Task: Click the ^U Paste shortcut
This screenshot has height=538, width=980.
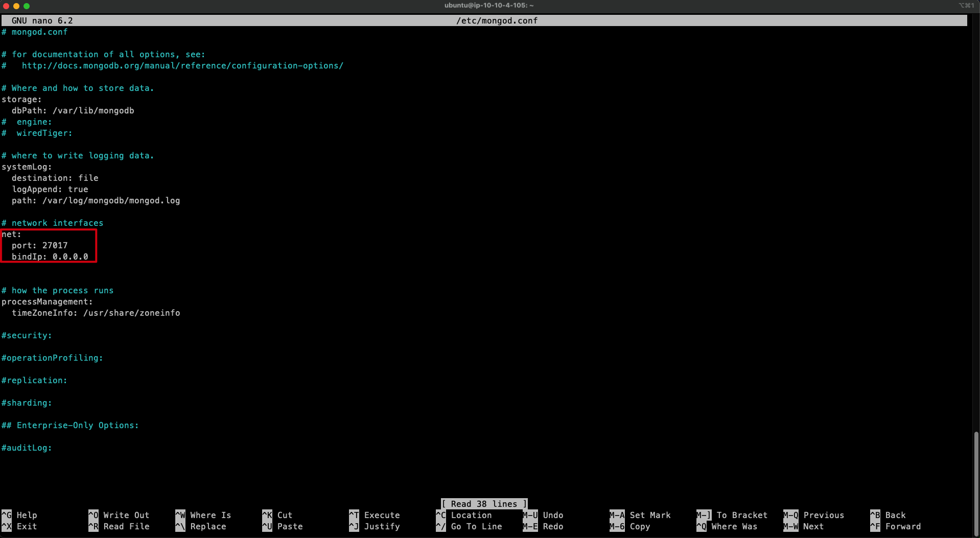Action: point(283,526)
